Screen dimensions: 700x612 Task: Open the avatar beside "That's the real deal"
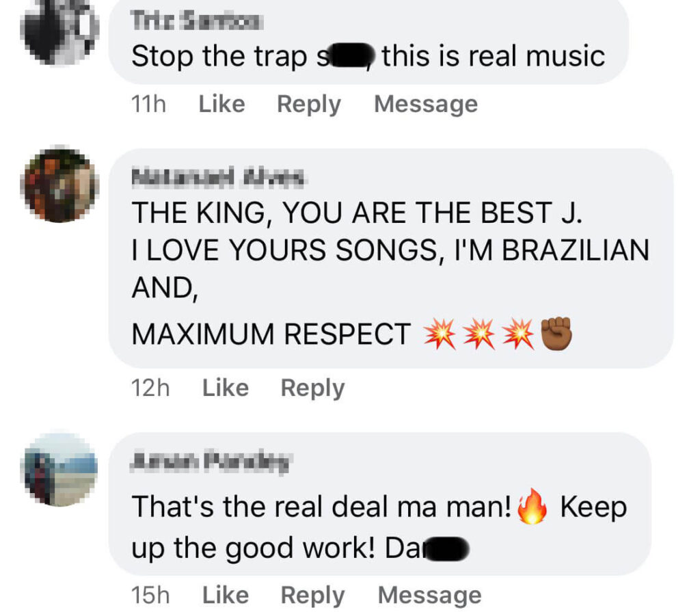59,470
